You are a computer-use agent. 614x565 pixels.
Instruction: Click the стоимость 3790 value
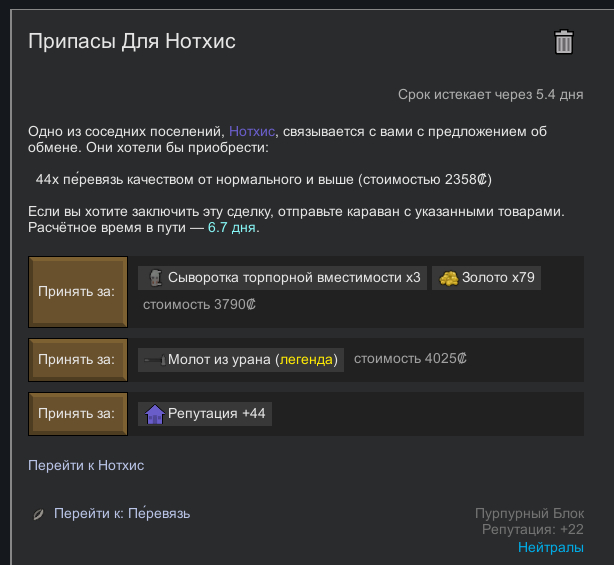click(199, 305)
